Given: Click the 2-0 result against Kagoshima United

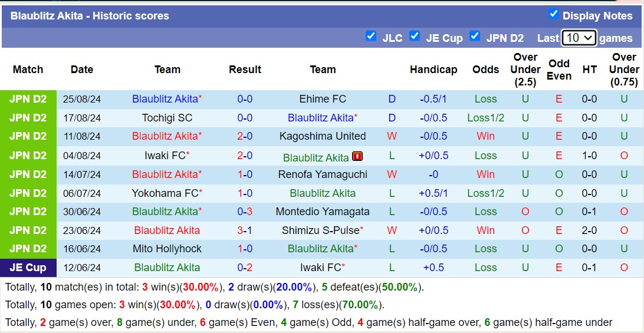Looking at the screenshot, I should [x=245, y=136].
